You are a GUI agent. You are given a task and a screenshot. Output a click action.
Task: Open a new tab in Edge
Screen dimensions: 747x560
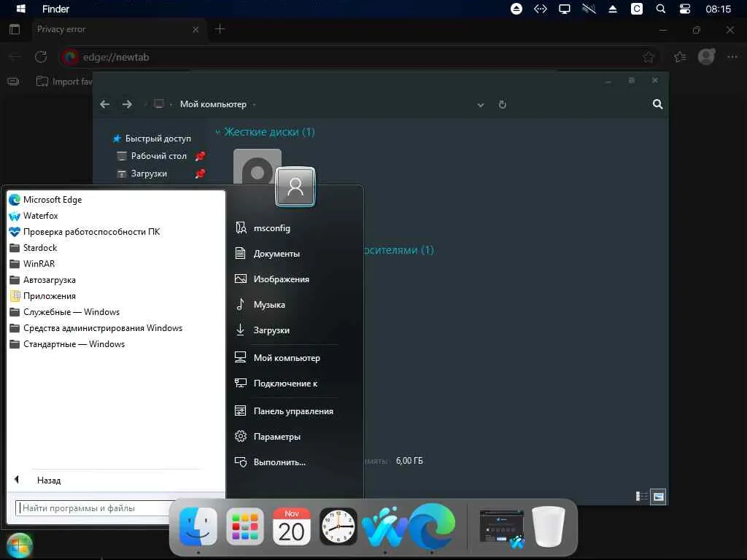coord(220,29)
